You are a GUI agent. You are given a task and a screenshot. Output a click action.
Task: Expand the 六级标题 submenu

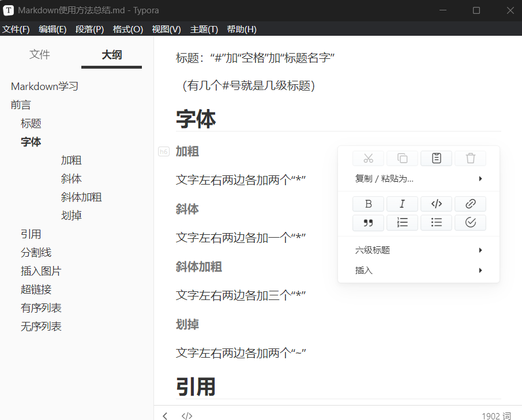click(x=419, y=250)
